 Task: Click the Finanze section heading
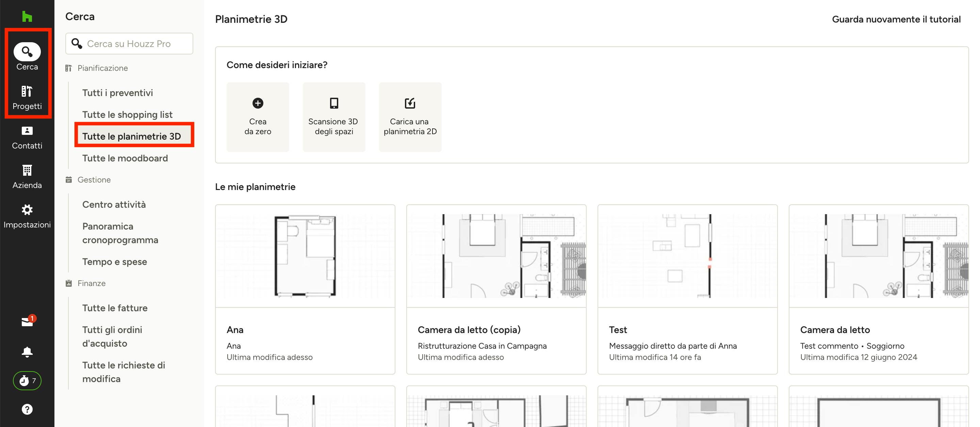[x=91, y=283]
